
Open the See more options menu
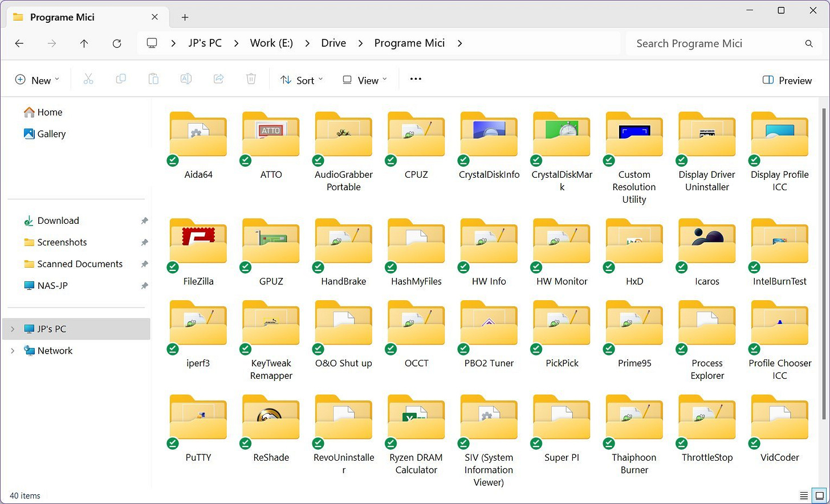point(416,79)
